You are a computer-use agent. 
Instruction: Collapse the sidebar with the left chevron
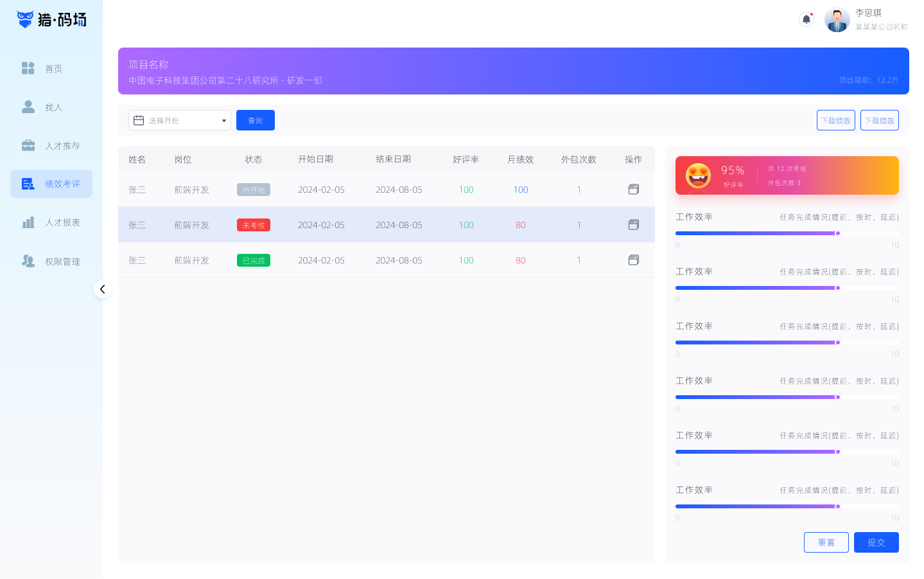pyautogui.click(x=103, y=289)
